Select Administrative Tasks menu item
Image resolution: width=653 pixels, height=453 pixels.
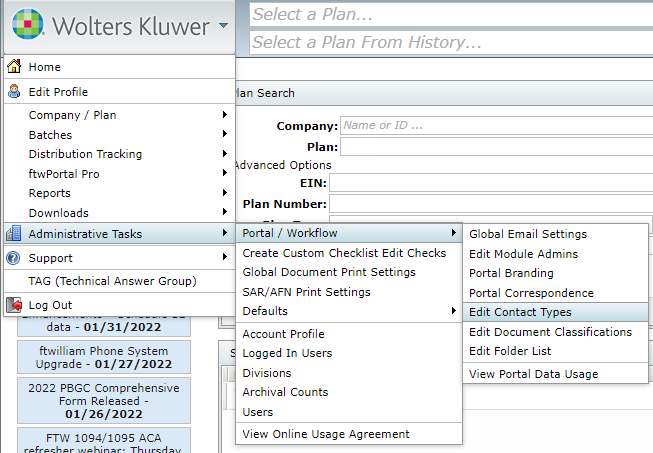click(120, 234)
